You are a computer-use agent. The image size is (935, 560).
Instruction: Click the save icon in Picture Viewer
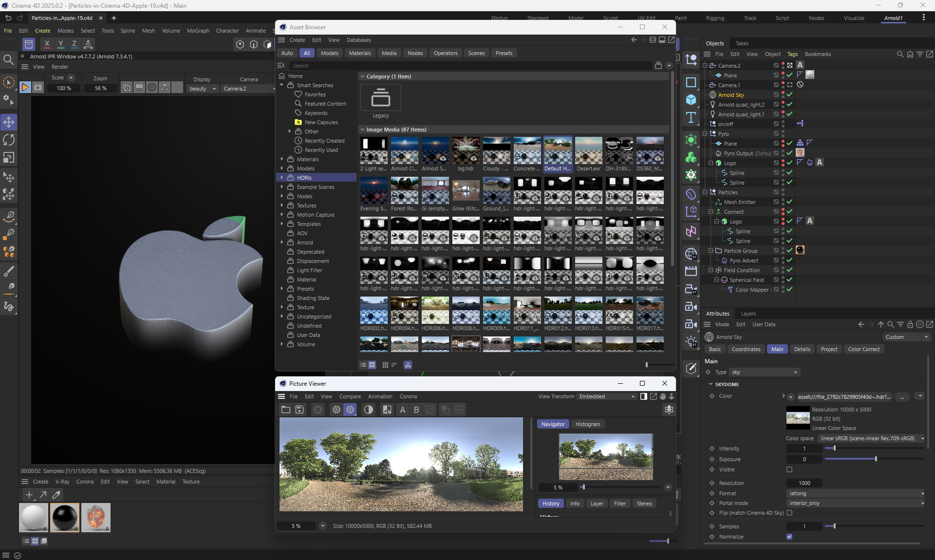tap(299, 410)
